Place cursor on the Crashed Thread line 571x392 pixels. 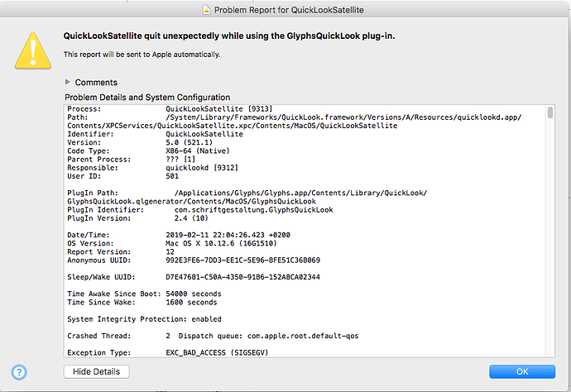point(213,336)
